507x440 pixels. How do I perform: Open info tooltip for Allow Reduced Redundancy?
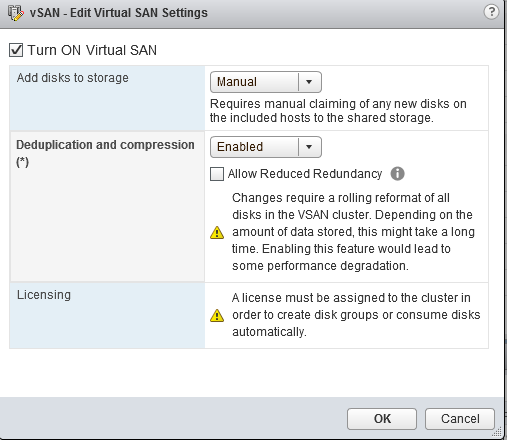tap(397, 174)
